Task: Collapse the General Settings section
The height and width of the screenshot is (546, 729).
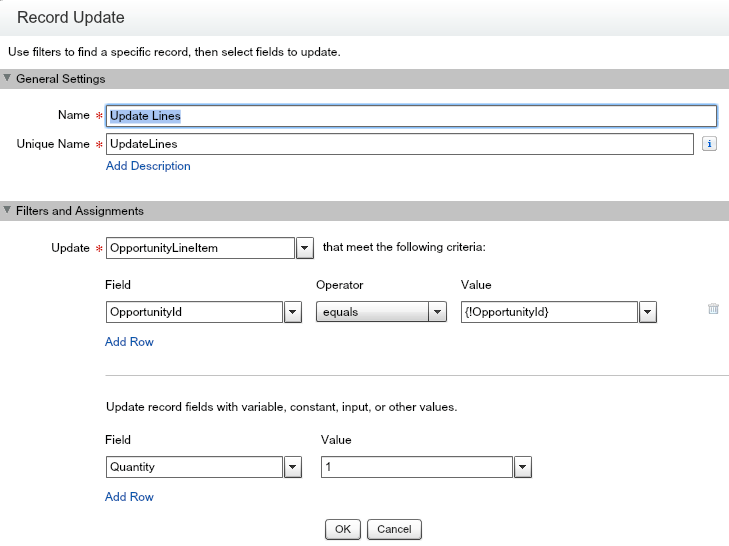Action: coord(8,78)
